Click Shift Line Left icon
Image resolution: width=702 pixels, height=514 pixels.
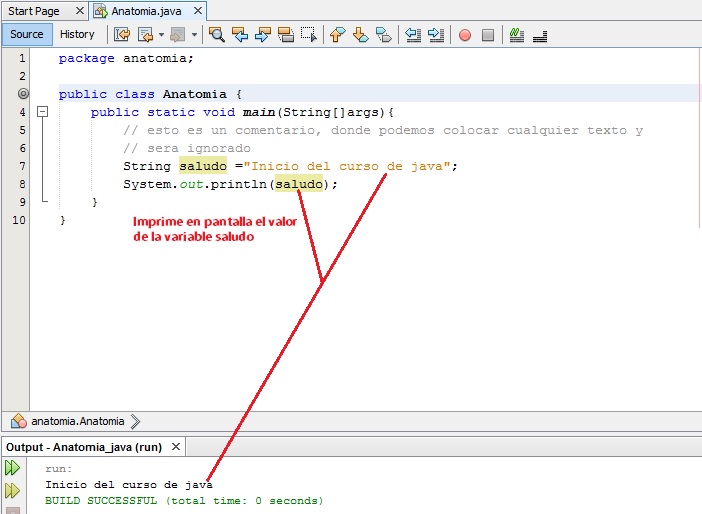tap(413, 35)
